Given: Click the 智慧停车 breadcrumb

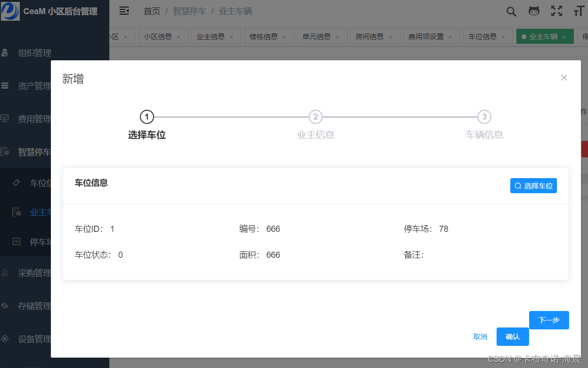Looking at the screenshot, I should point(189,11).
